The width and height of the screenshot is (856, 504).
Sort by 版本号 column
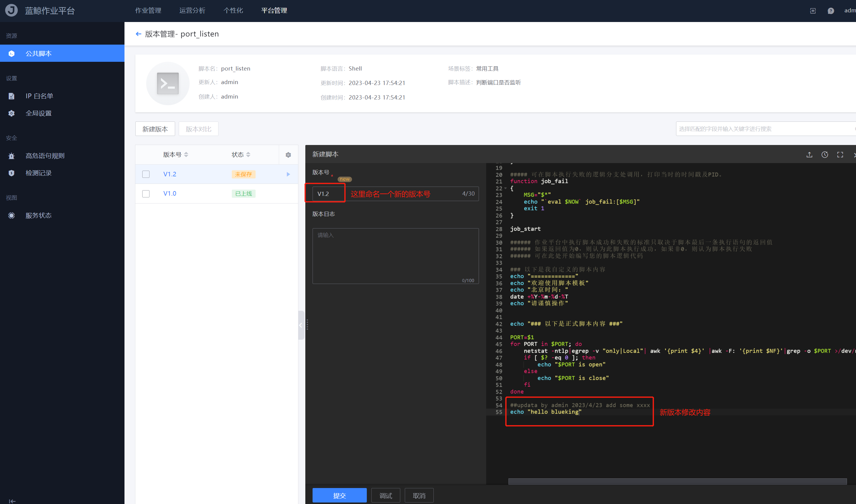[186, 155]
